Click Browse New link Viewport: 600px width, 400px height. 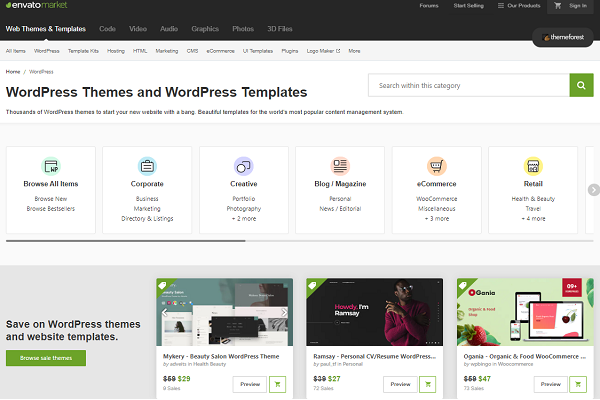pyautogui.click(x=51, y=199)
